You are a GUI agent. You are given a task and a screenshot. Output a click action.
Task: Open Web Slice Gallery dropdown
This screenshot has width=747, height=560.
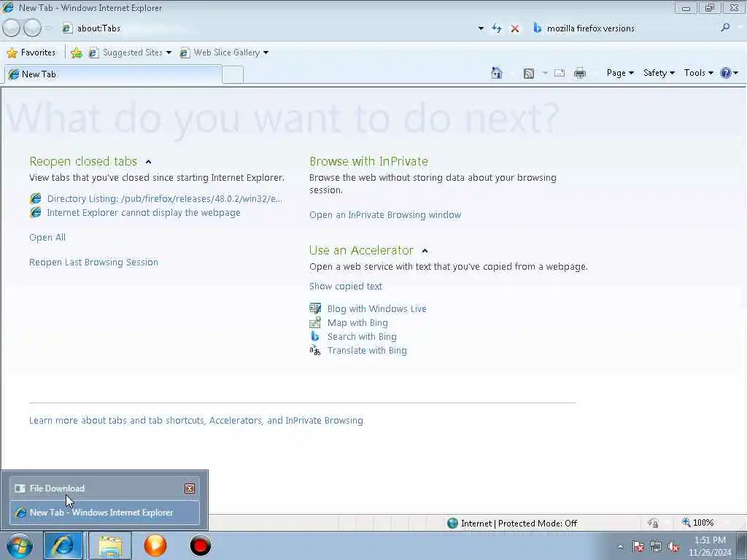click(224, 52)
